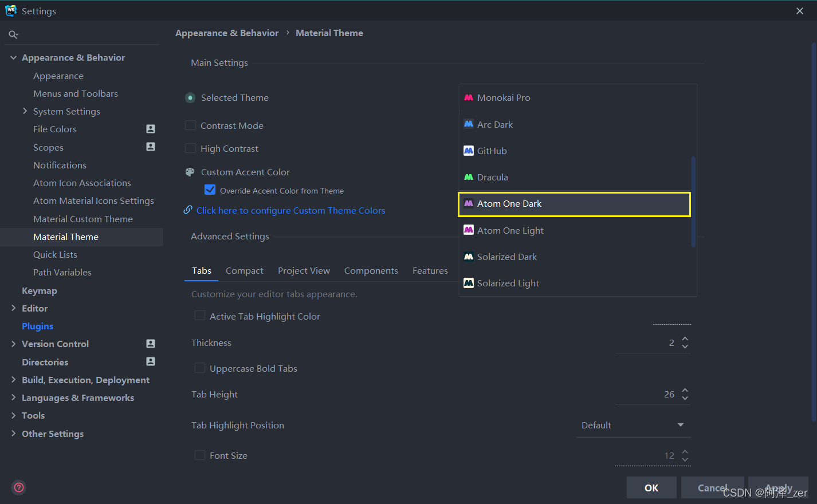Increase the Font Size with up arrow

pyautogui.click(x=685, y=452)
